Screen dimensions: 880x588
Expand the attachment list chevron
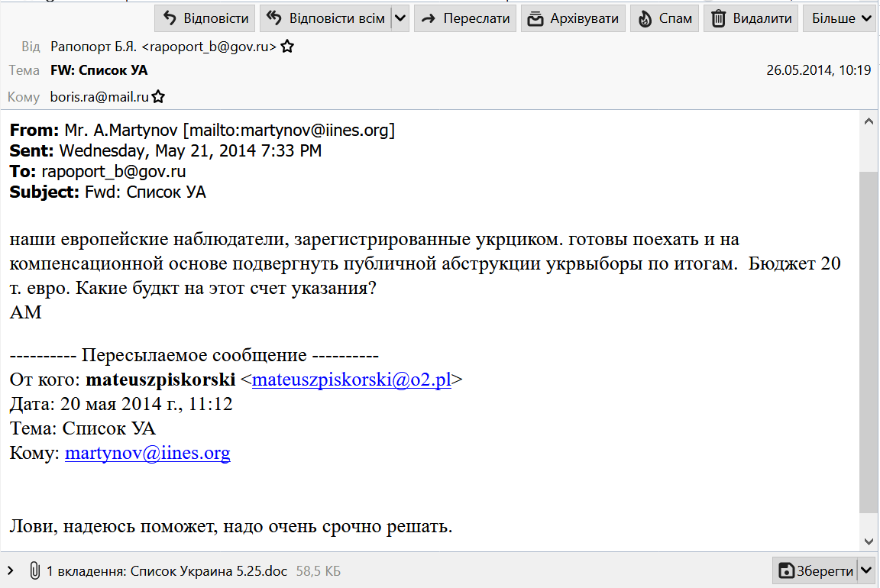11,570
